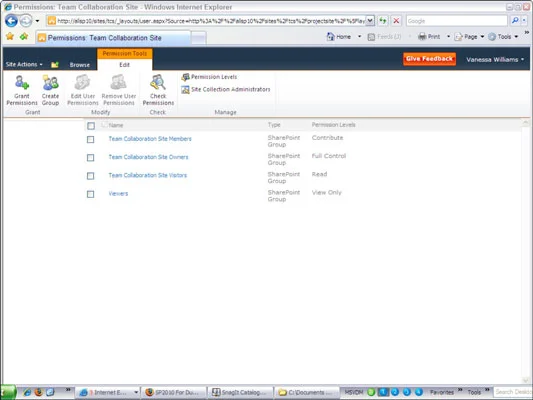533x400 pixels.
Task: Click the browser Back arrow button
Action: (11, 21)
